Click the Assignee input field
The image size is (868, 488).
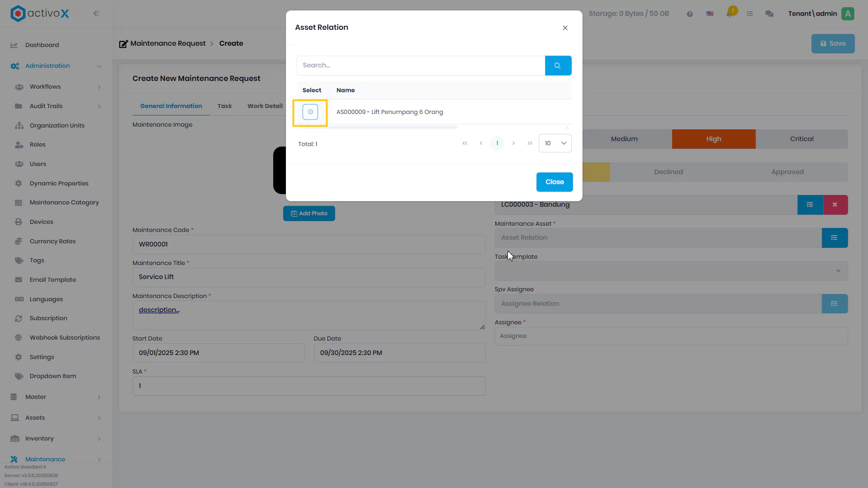pyautogui.click(x=671, y=336)
